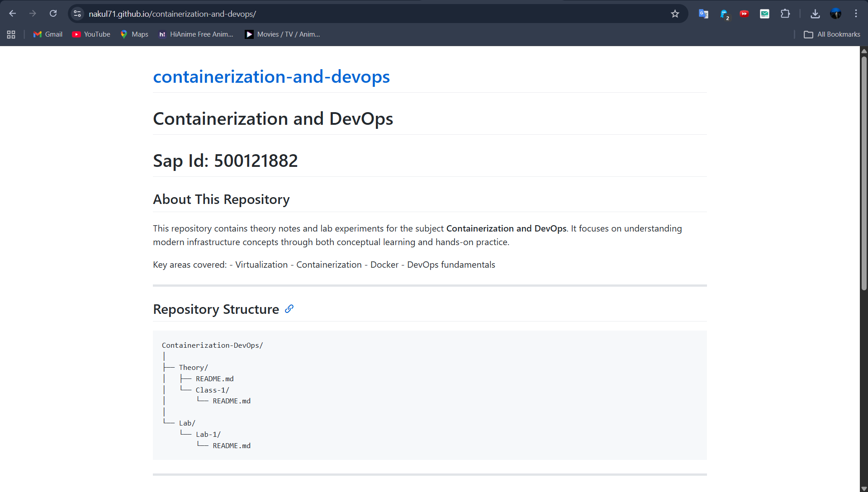Open the Extensions puzzle piece menu
Viewport: 868px width, 492px height.
(785, 14)
